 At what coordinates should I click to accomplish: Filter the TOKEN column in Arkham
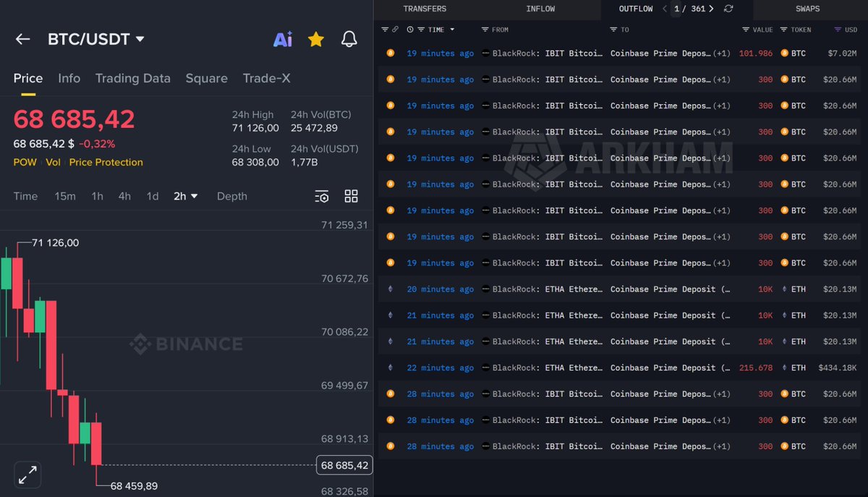click(x=784, y=30)
